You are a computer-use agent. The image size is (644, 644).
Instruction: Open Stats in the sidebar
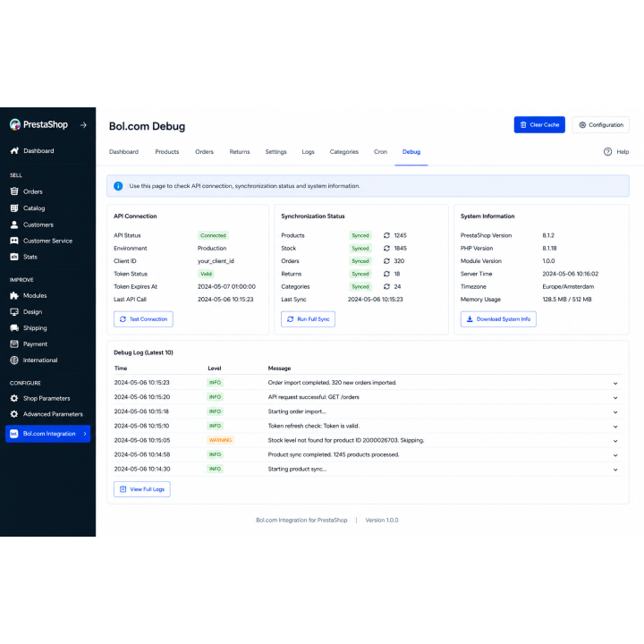pos(23,257)
